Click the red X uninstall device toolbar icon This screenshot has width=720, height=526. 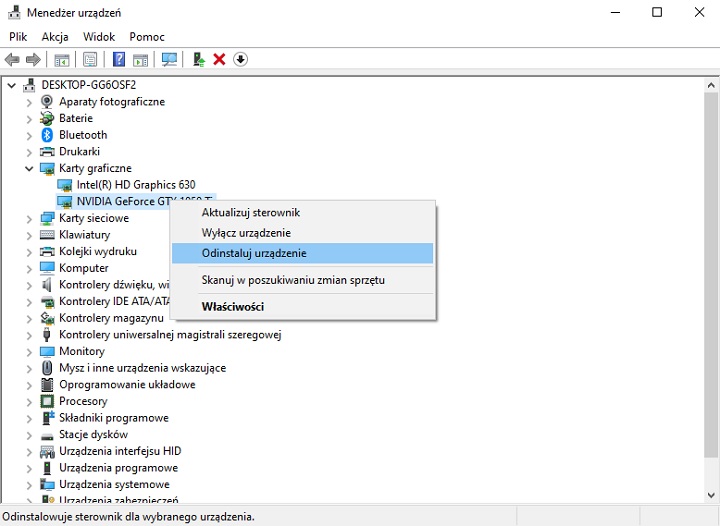pyautogui.click(x=219, y=60)
